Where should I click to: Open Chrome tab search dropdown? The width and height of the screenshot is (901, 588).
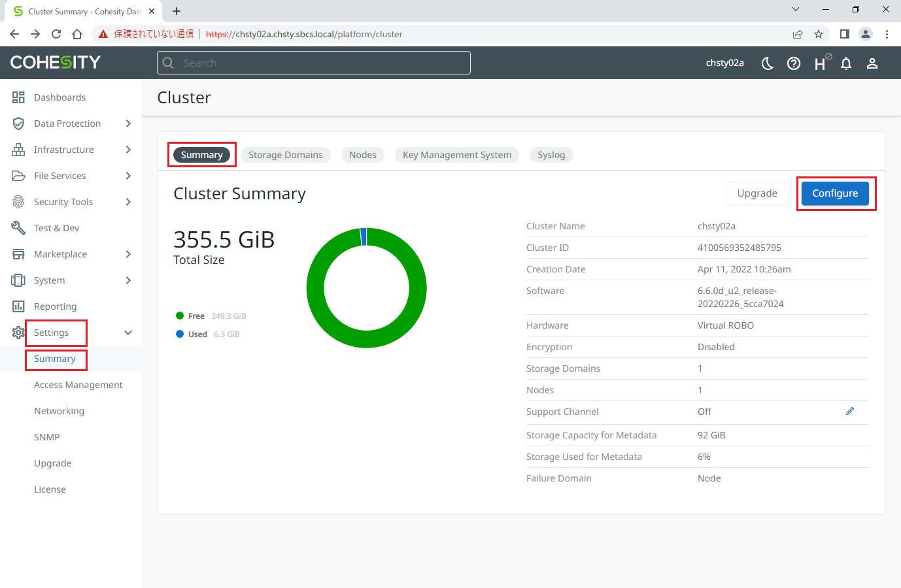pos(796,10)
